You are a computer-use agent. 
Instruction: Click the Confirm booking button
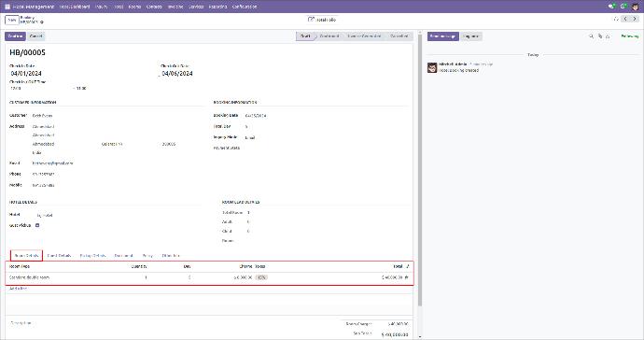(15, 36)
